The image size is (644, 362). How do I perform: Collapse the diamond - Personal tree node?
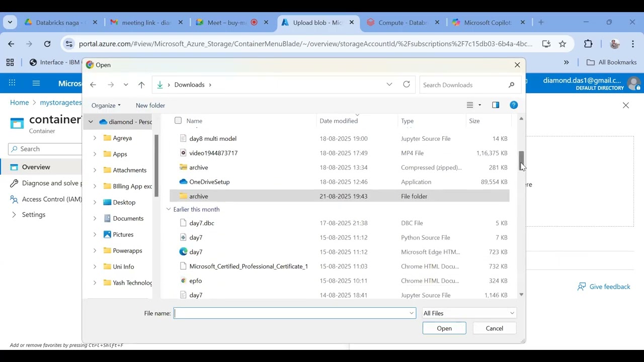(x=91, y=122)
